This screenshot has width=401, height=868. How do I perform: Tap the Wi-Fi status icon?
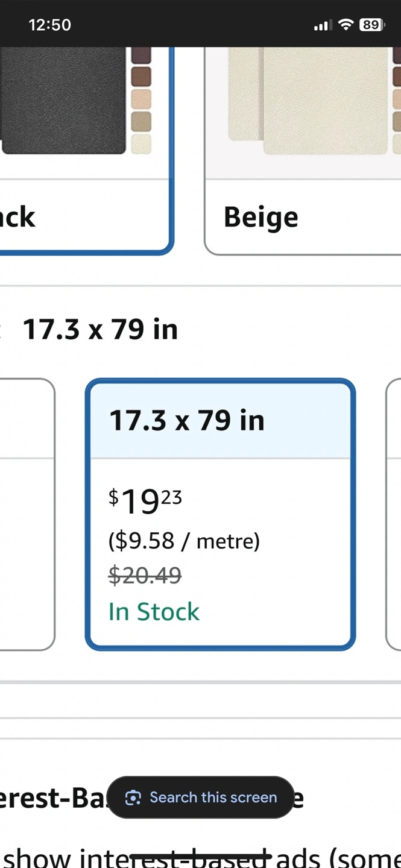346,25
